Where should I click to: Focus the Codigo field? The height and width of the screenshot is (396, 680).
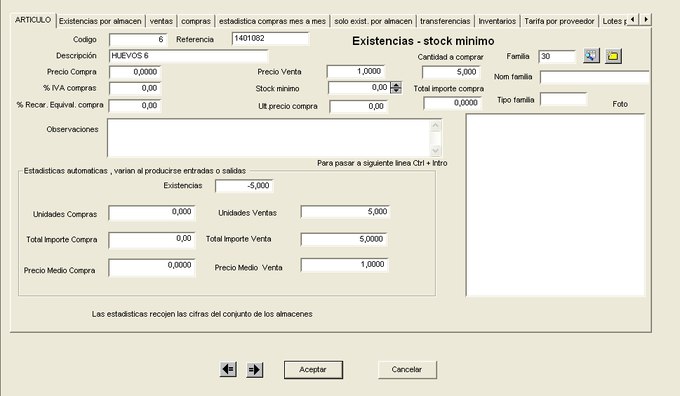point(137,39)
